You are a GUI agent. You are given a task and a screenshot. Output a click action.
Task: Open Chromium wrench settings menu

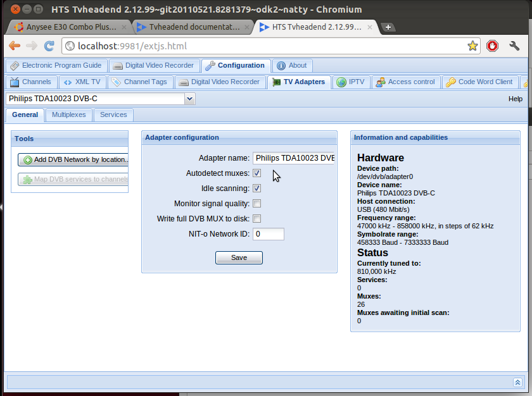coord(514,46)
